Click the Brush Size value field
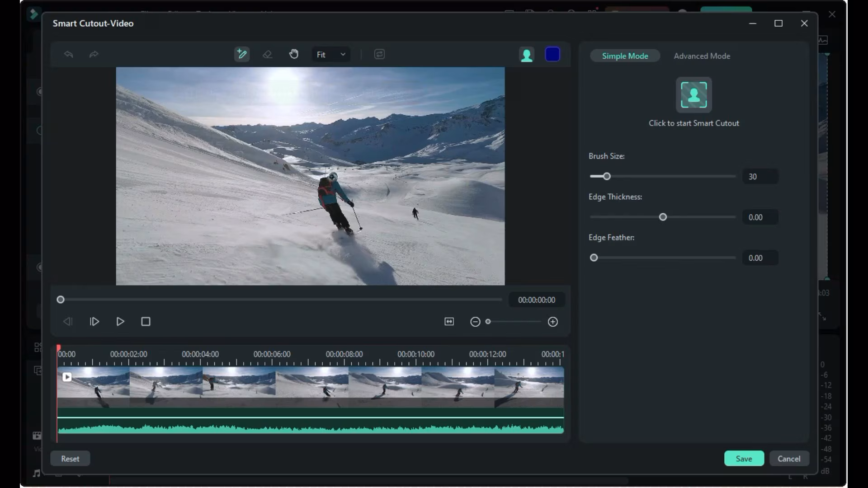Viewport: 868px width, 488px height. (x=760, y=177)
